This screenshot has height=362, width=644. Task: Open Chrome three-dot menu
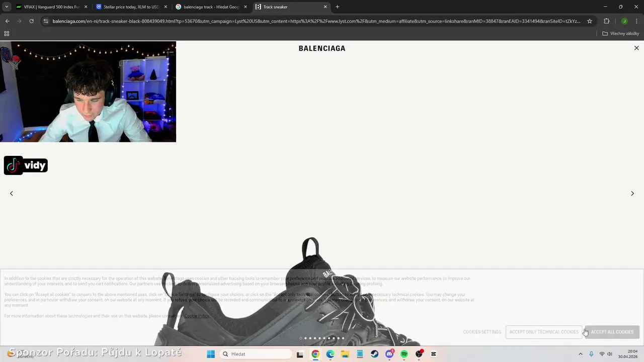(636, 21)
